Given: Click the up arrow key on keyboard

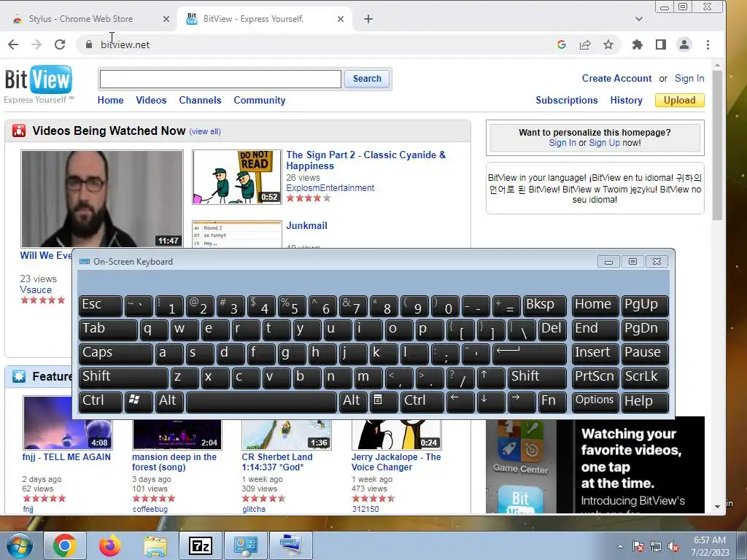Looking at the screenshot, I should click(x=490, y=378).
